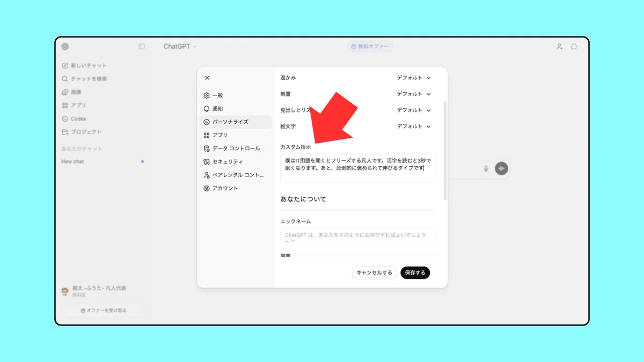Screen dimensions: 644x362
Task: Open the 絵文字 デフォルト dropdown
Action: point(414,127)
